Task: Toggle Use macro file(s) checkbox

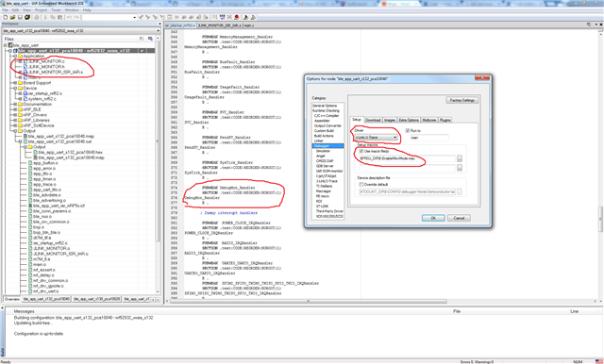Action: [361, 151]
